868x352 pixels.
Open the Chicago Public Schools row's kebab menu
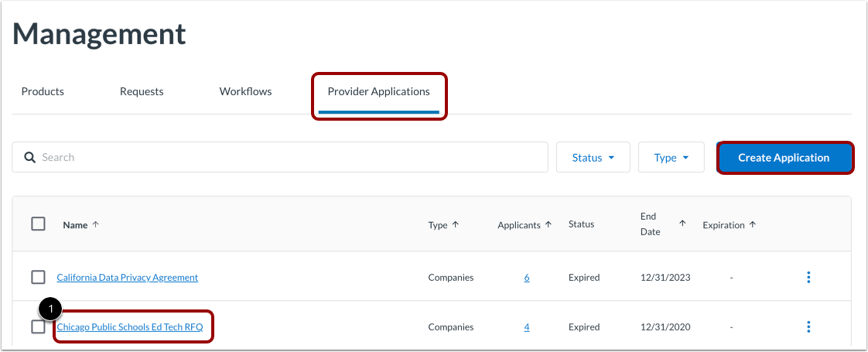(808, 327)
